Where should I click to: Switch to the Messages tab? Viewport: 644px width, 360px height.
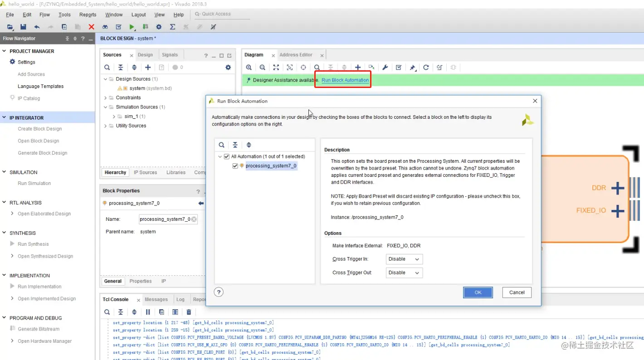pos(156,299)
